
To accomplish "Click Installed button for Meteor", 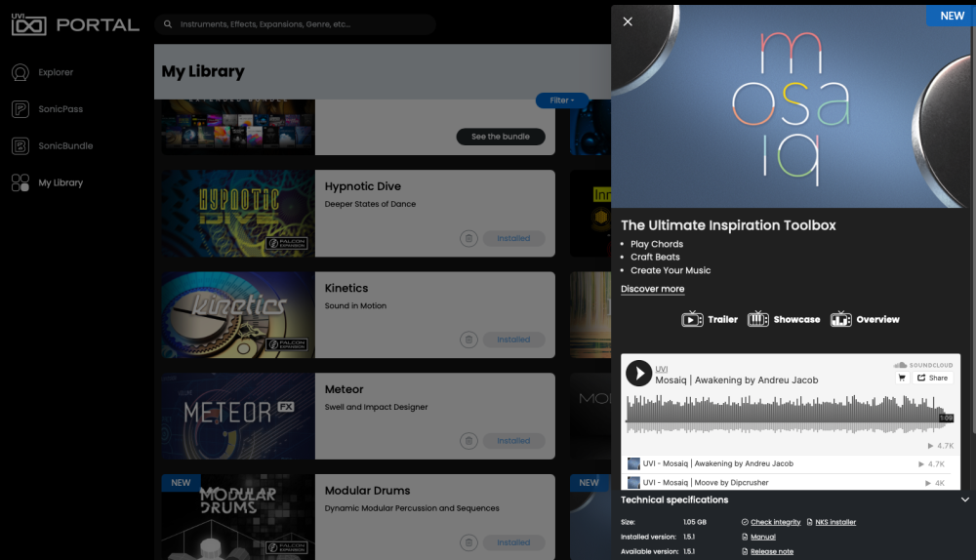I will [x=513, y=441].
